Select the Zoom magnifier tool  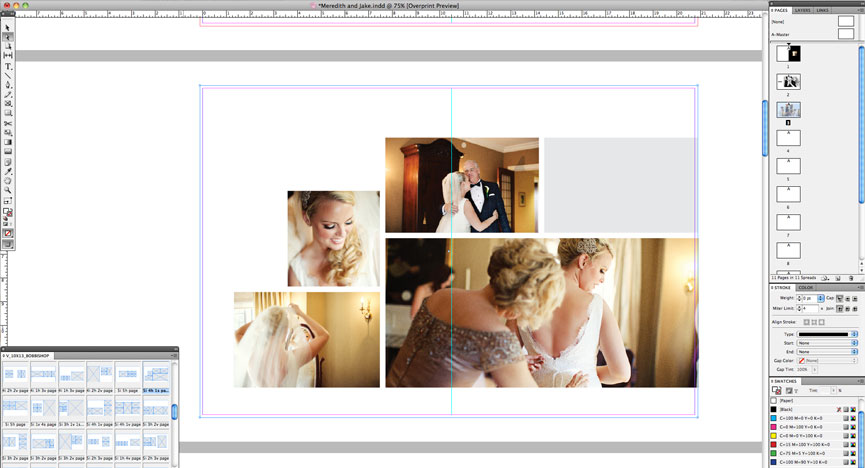(x=8, y=189)
